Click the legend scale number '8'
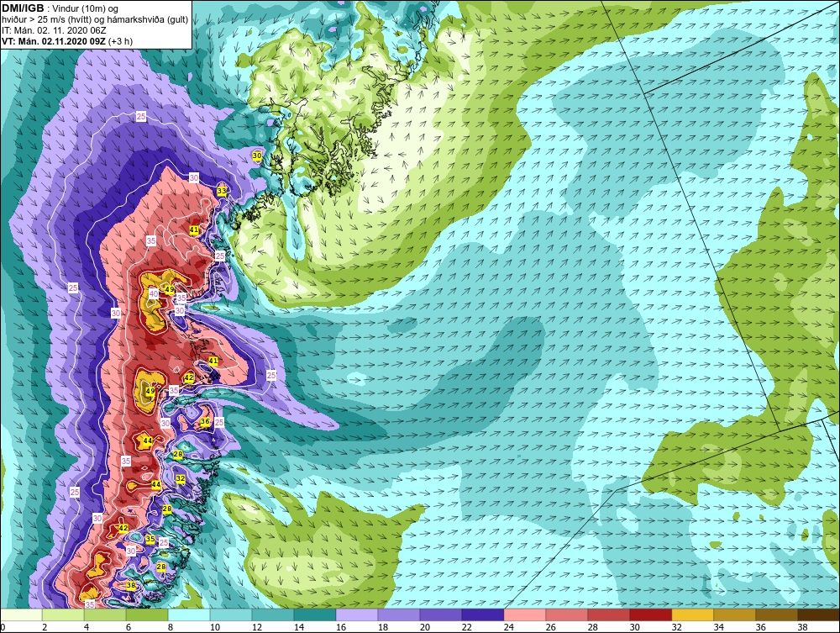Viewport: 840px width, 633px height. pyautogui.click(x=171, y=627)
